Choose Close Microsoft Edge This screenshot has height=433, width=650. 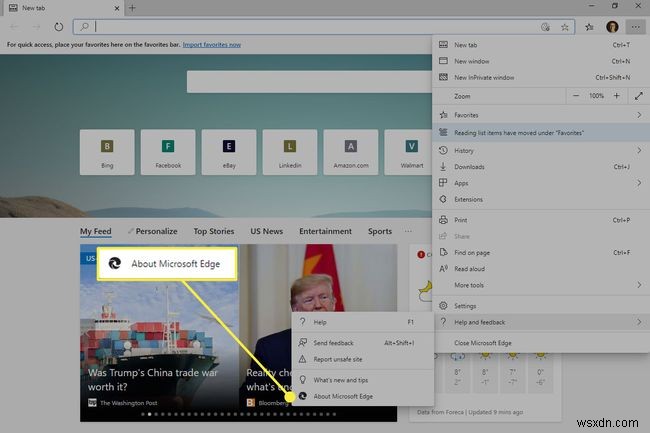coord(541,343)
